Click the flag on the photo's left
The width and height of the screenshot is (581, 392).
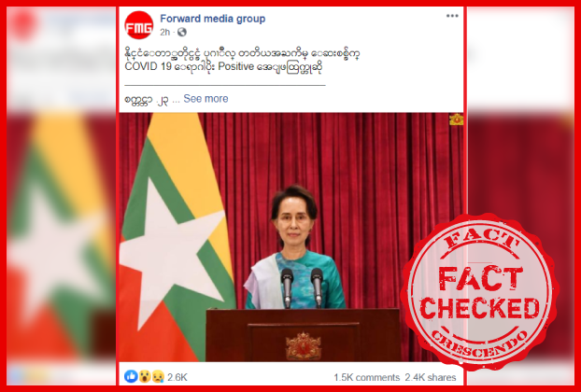point(176,237)
